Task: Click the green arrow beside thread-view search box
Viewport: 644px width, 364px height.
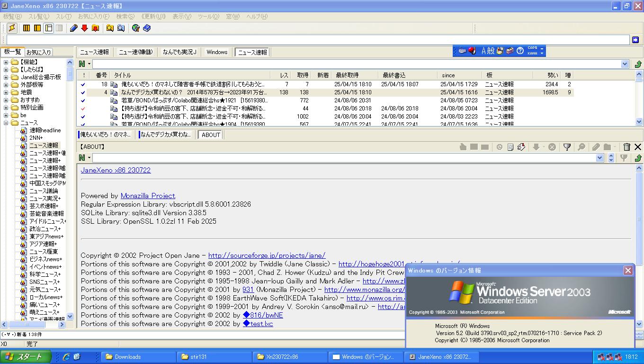Action: coord(637,158)
